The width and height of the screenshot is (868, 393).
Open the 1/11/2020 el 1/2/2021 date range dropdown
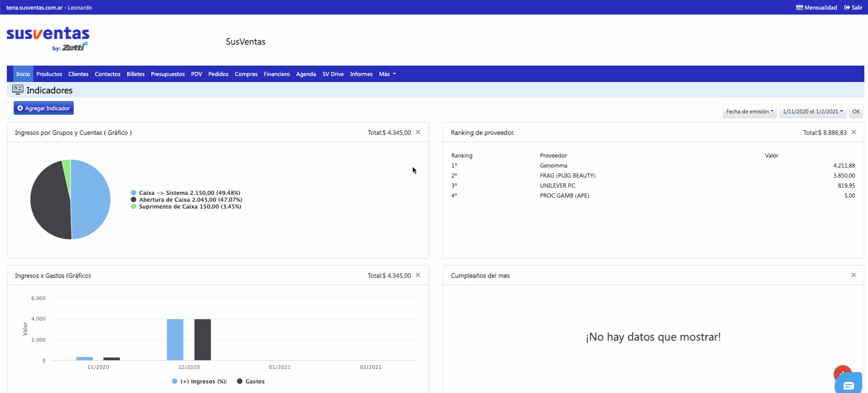[813, 111]
